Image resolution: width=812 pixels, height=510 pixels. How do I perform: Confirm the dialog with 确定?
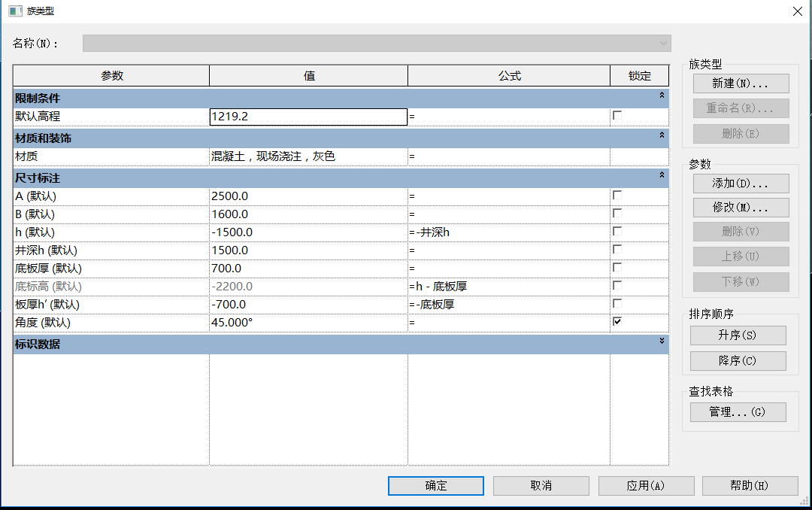coord(435,486)
